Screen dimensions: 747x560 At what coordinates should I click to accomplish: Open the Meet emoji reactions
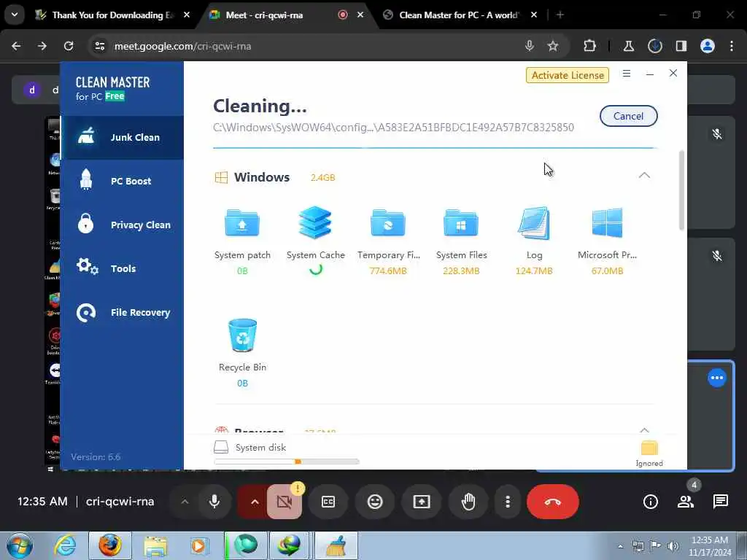375,502
